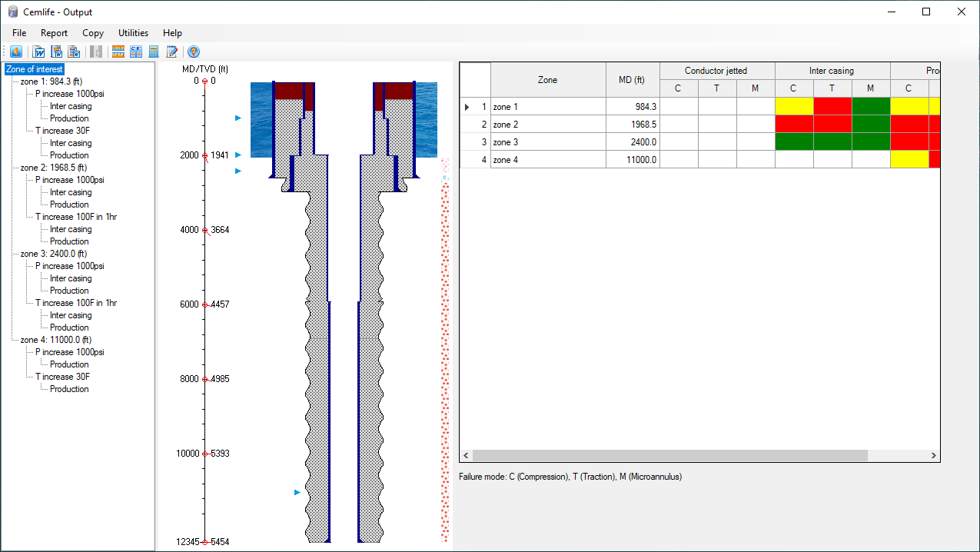The image size is (980, 552).
Task: Click the 'Inter casing' column header
Action: tap(832, 71)
